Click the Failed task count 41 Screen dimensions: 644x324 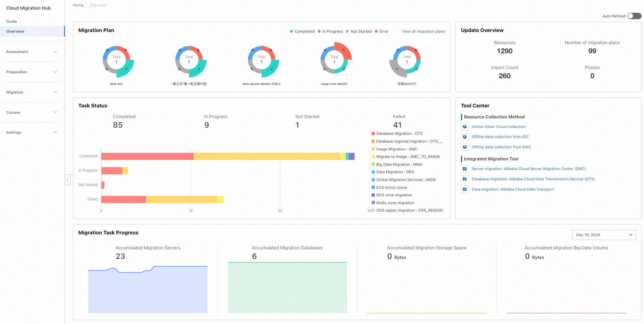click(397, 125)
